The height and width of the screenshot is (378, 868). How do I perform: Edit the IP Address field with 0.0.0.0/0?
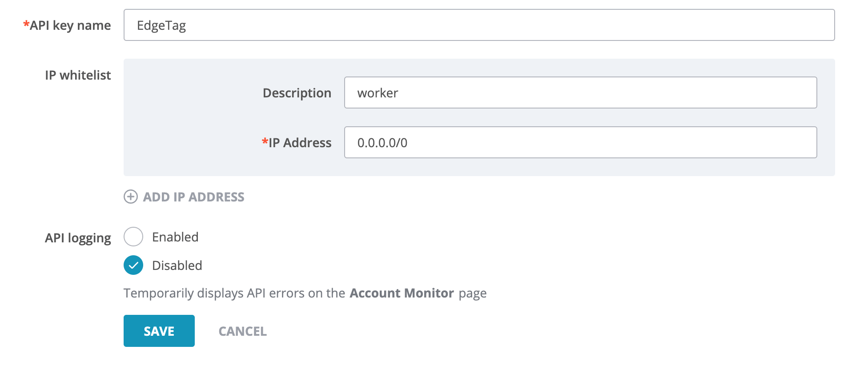580,142
